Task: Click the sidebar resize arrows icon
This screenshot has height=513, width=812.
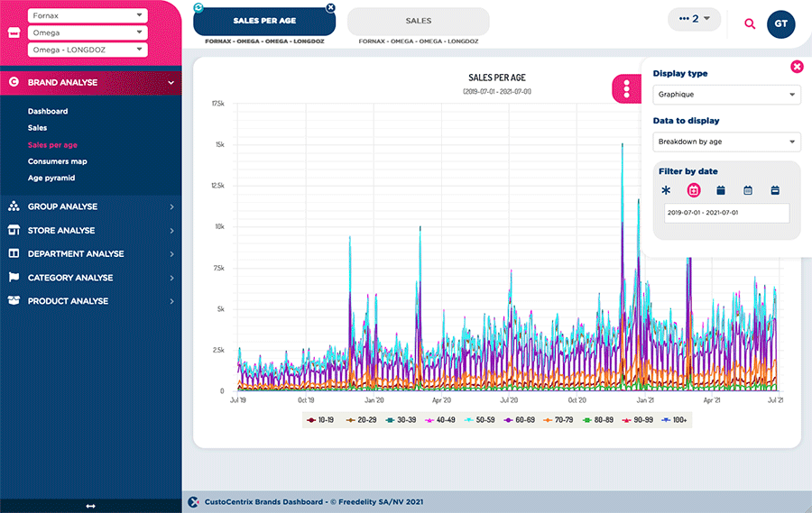Action: coord(90,506)
